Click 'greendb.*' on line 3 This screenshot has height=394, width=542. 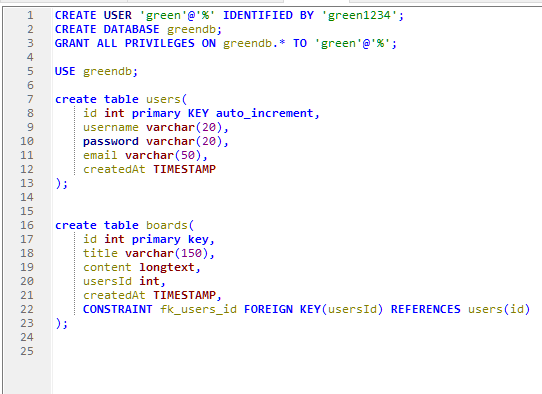(254, 43)
